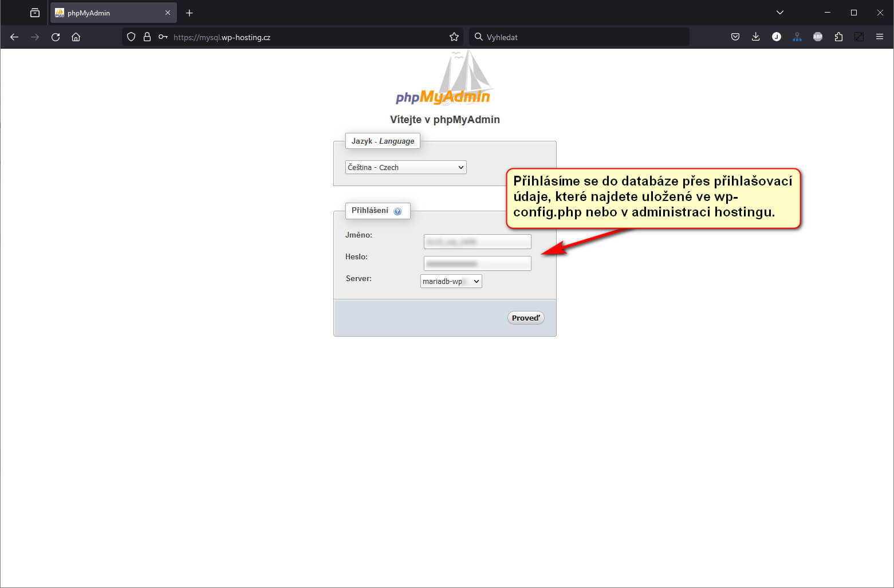Click the tracking protection shield icon

click(x=131, y=37)
